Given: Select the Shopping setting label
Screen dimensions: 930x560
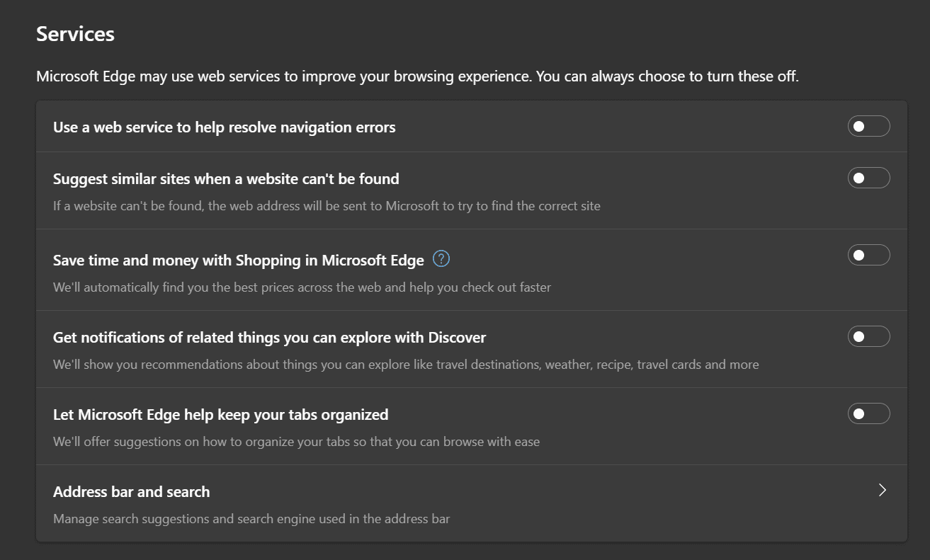Looking at the screenshot, I should (x=237, y=260).
